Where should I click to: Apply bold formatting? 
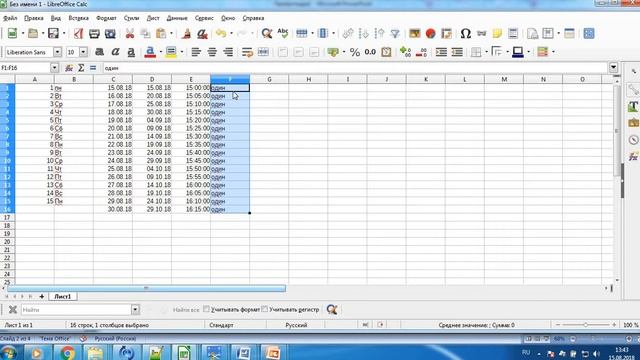99,52
